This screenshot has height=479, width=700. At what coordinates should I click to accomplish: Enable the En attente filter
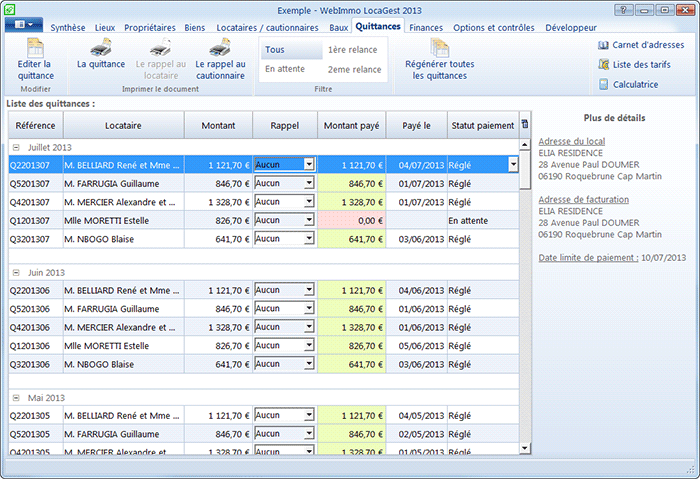pos(284,69)
